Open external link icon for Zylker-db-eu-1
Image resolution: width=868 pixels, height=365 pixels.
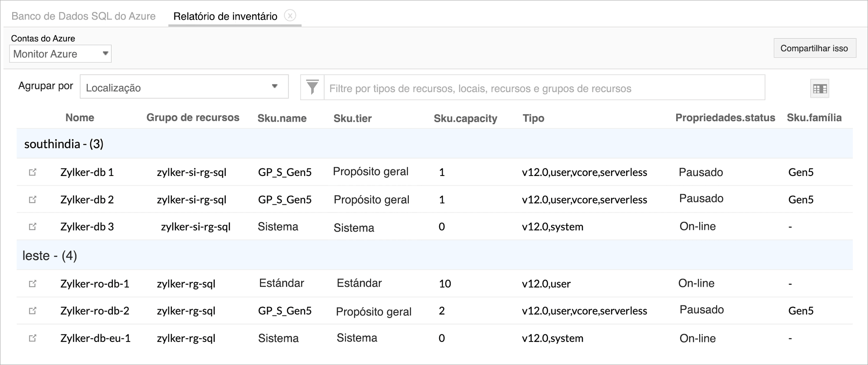33,338
